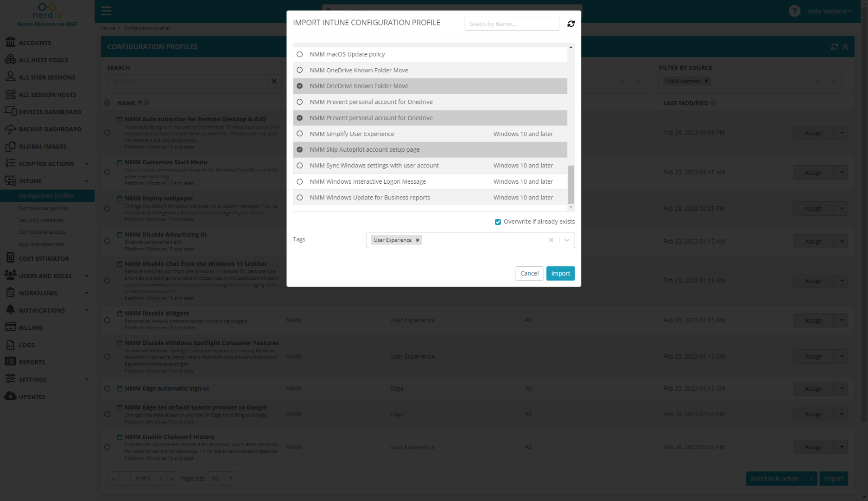Click the Cancel button in dialog
The width and height of the screenshot is (868, 501).
tap(529, 273)
